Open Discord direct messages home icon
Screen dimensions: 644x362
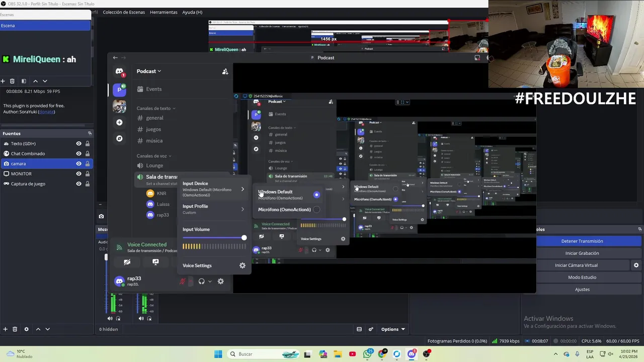[x=119, y=71]
